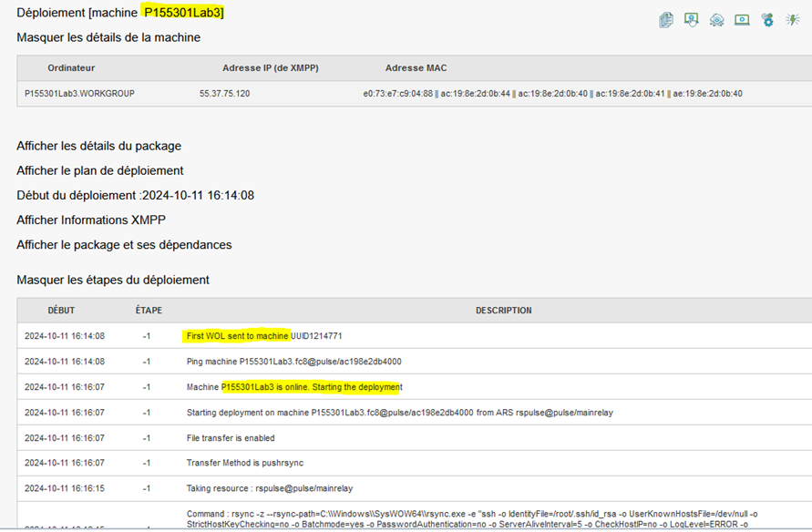This screenshot has width=812, height=532.
Task: Click the cloud with eye icon
Action: [717, 19]
